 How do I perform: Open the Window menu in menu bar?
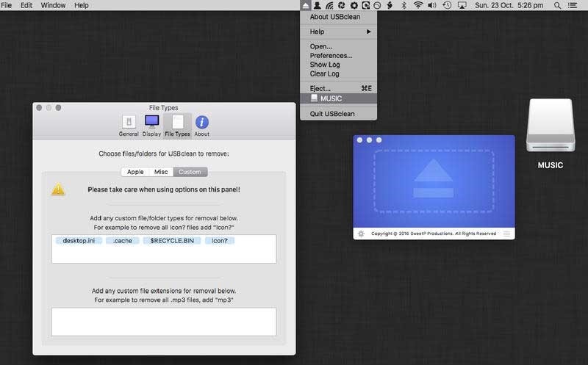(53, 5)
